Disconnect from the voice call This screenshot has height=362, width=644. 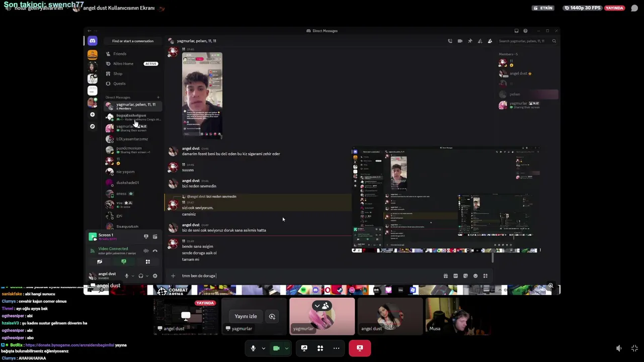coord(155,250)
